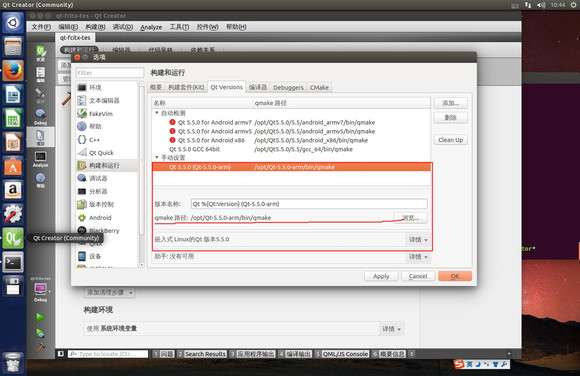
Task: Open the 编译输出 output pane
Action: point(295,354)
